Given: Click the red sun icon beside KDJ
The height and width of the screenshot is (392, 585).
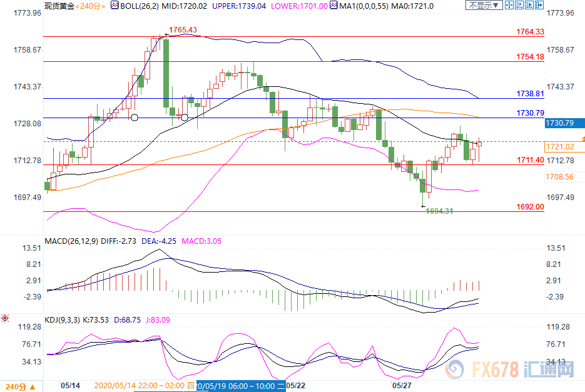Looking at the screenshot, I should point(5,319).
